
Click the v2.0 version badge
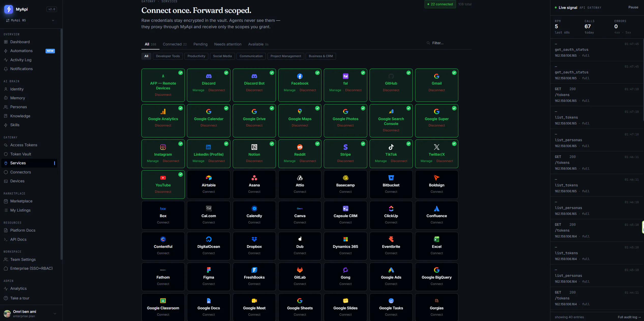pos(52,9)
